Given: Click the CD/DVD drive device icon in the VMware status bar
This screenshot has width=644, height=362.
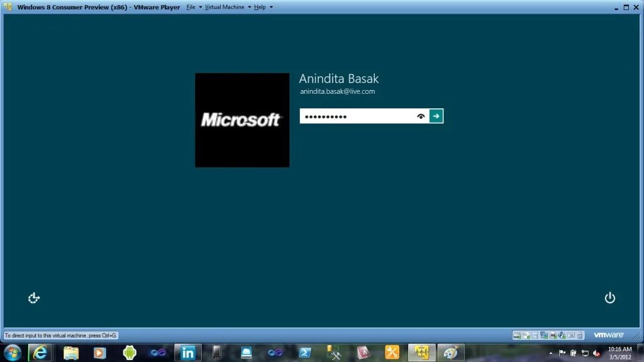Looking at the screenshot, I should tap(526, 336).
